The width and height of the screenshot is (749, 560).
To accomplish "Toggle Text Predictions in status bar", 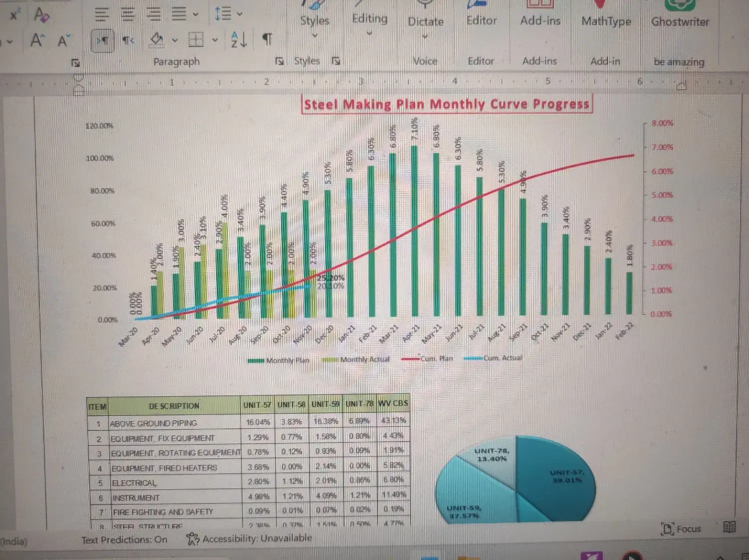I will (124, 540).
